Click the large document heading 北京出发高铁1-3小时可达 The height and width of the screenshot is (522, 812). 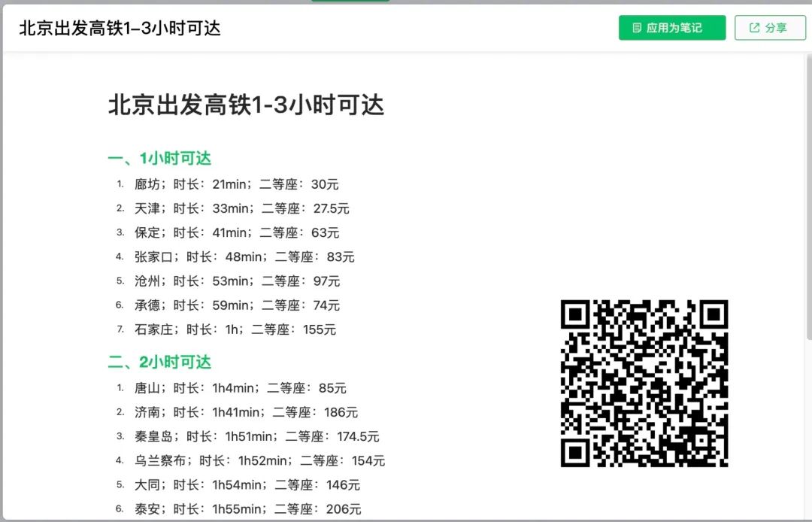point(246,105)
